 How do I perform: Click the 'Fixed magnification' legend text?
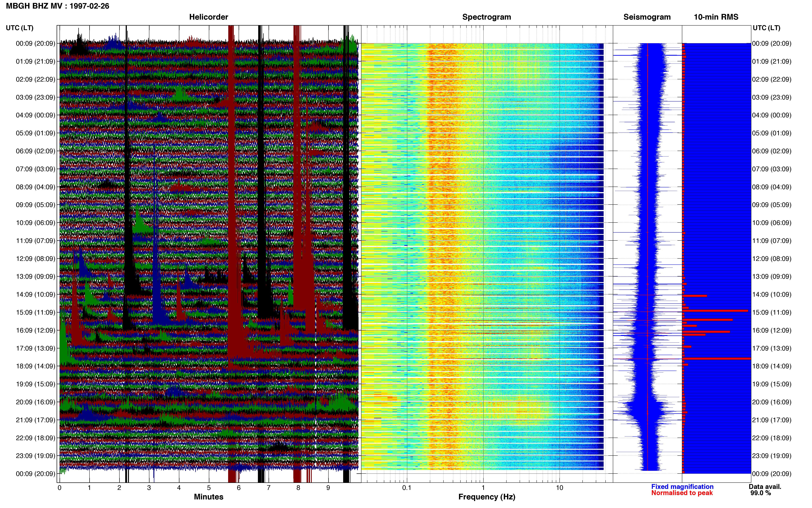click(682, 486)
